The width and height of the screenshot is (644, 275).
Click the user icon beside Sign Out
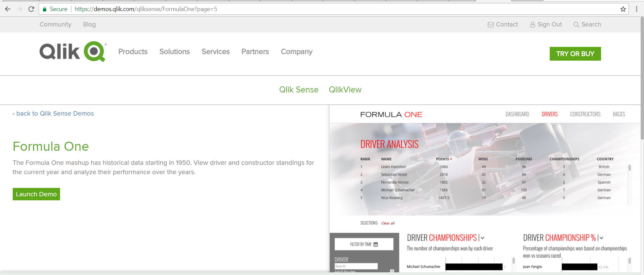(x=532, y=25)
